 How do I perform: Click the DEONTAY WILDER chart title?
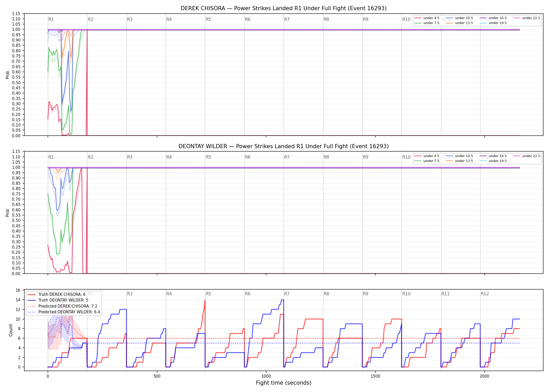(x=284, y=146)
